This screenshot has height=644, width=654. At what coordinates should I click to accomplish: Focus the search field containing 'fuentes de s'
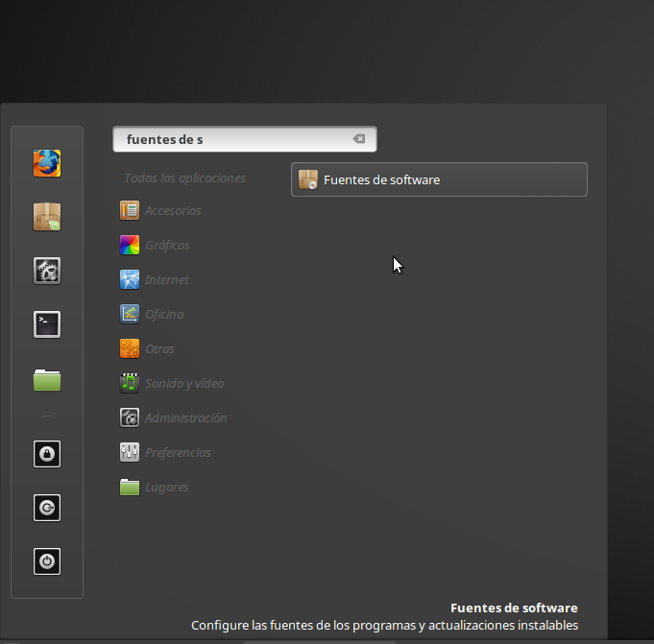(245, 139)
